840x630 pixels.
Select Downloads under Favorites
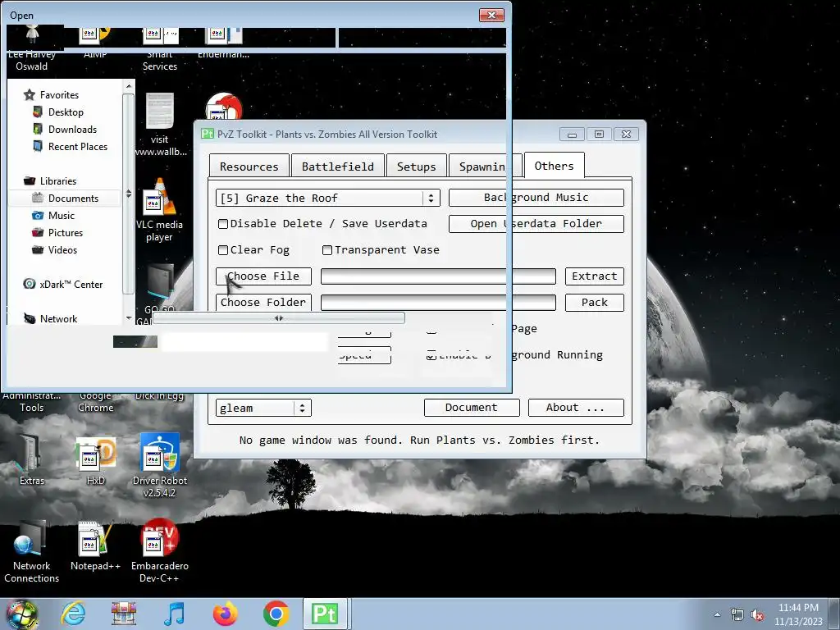click(72, 129)
